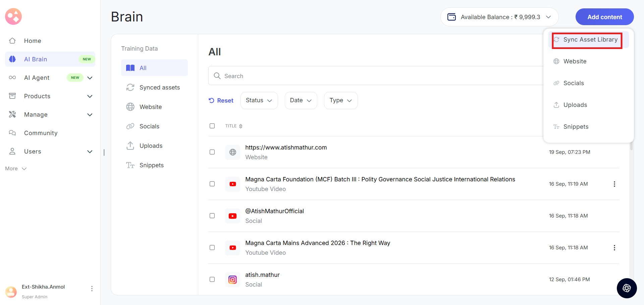Viewport: 644px width, 305px height.
Task: Select Snippets in the Add content menu
Action: (x=576, y=127)
